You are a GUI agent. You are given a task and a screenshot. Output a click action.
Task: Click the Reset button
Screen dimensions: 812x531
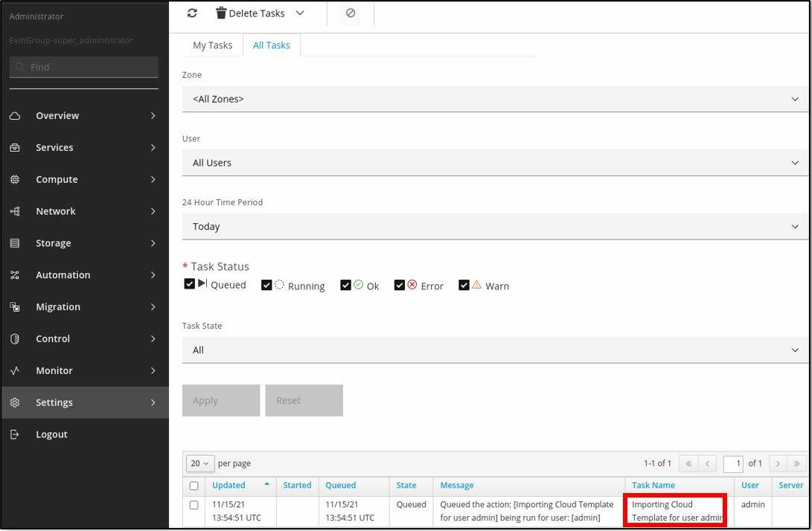click(x=304, y=401)
